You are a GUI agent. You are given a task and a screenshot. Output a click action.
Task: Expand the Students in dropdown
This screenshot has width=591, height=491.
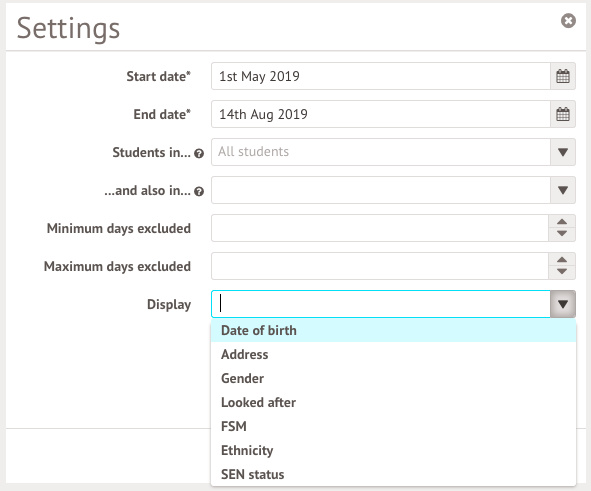(x=563, y=152)
